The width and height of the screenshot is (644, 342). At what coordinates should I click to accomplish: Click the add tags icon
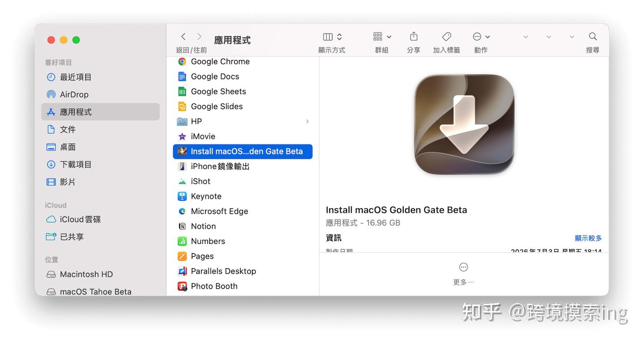(446, 37)
